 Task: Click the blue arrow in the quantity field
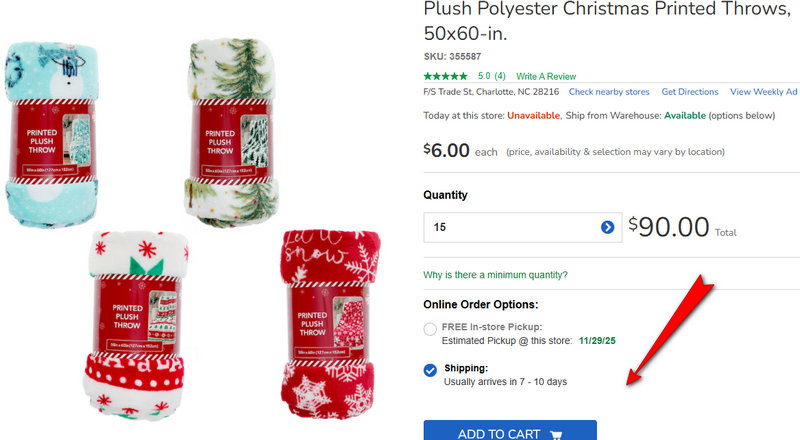tap(607, 228)
